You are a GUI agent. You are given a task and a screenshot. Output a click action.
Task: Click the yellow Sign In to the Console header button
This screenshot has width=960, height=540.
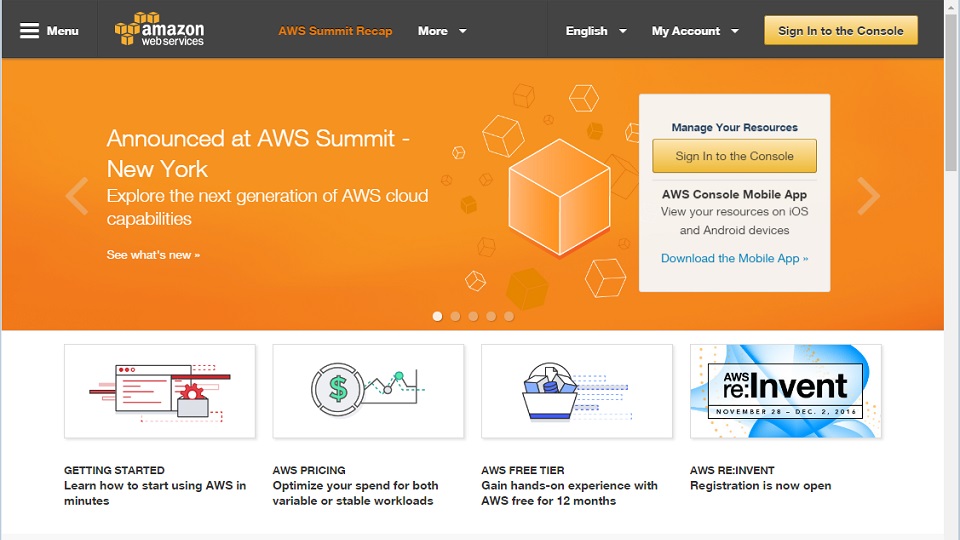point(841,31)
